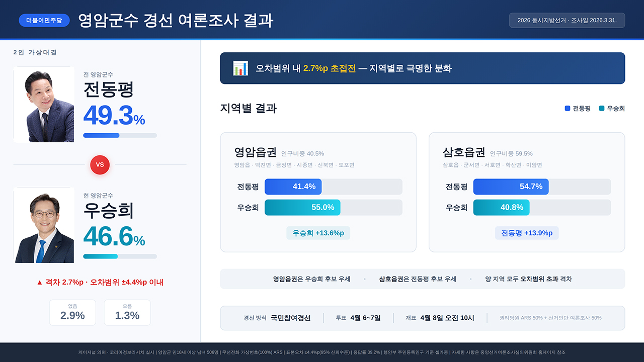Click the 54.7% bar in 삼호읍권
This screenshot has width=644, height=362.
pos(511,187)
